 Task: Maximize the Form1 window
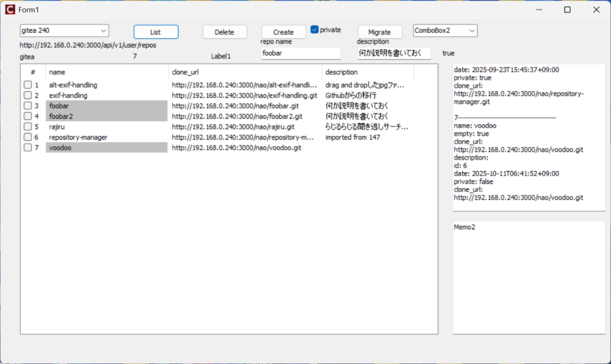[x=567, y=10]
